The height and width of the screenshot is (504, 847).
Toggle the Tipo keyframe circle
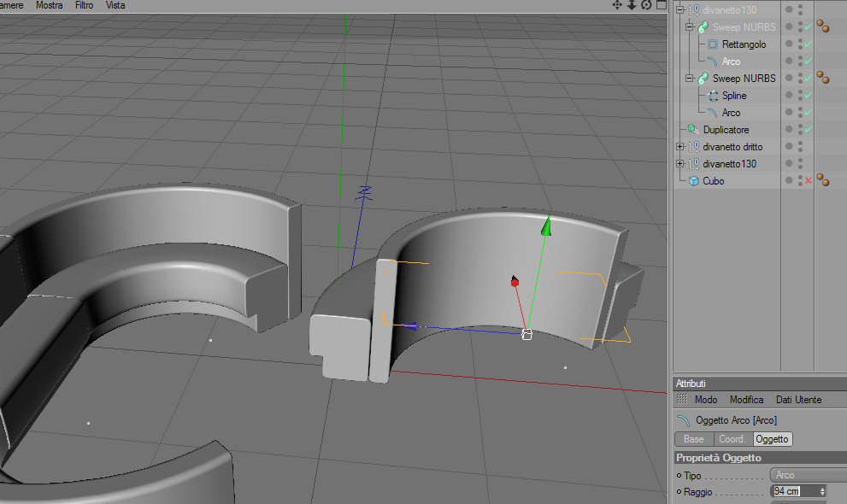(679, 475)
